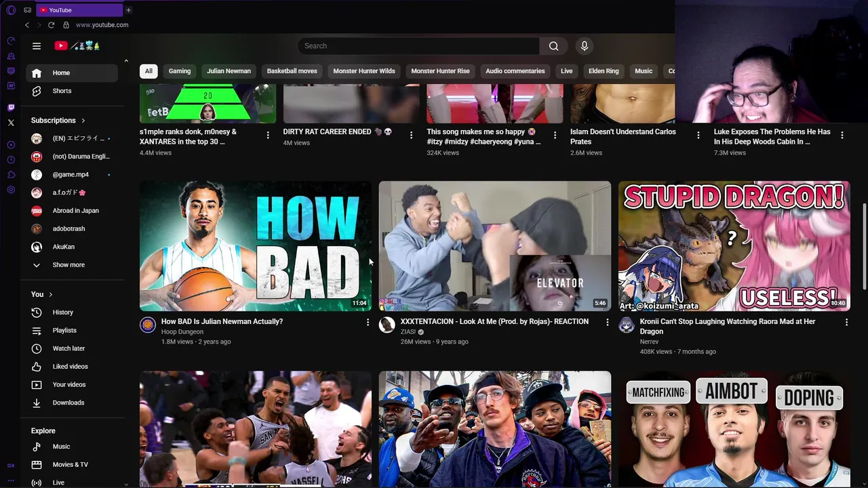Select the All filter chip

tap(149, 71)
